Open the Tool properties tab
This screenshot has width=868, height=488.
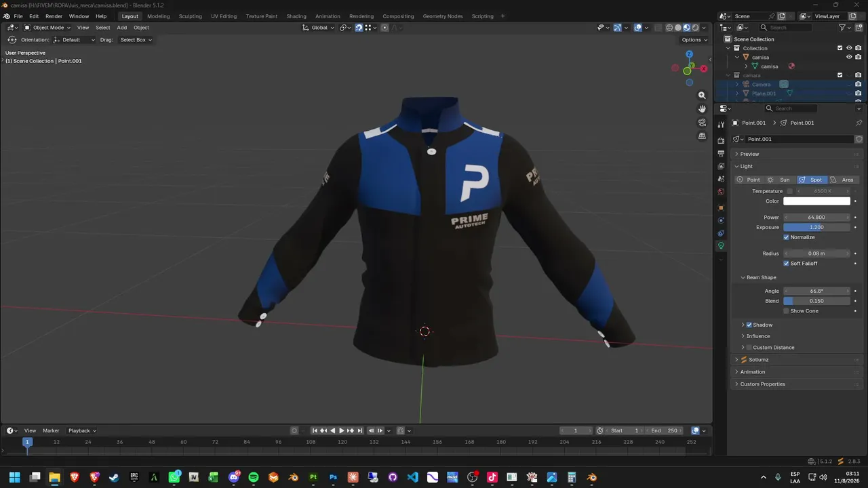coord(721,125)
